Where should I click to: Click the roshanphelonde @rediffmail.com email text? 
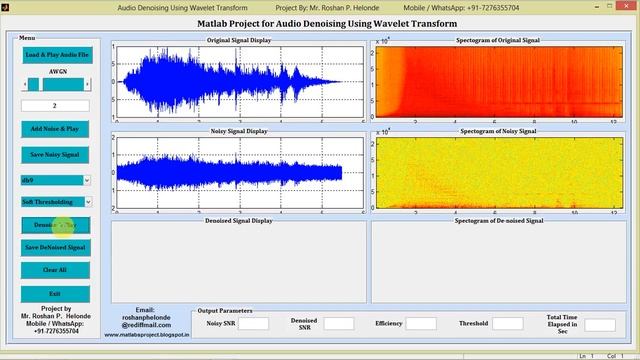(146, 321)
